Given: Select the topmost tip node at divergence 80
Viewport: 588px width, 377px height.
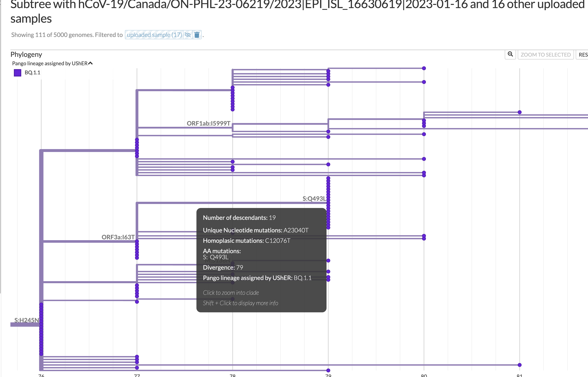Looking at the screenshot, I should click(424, 68).
